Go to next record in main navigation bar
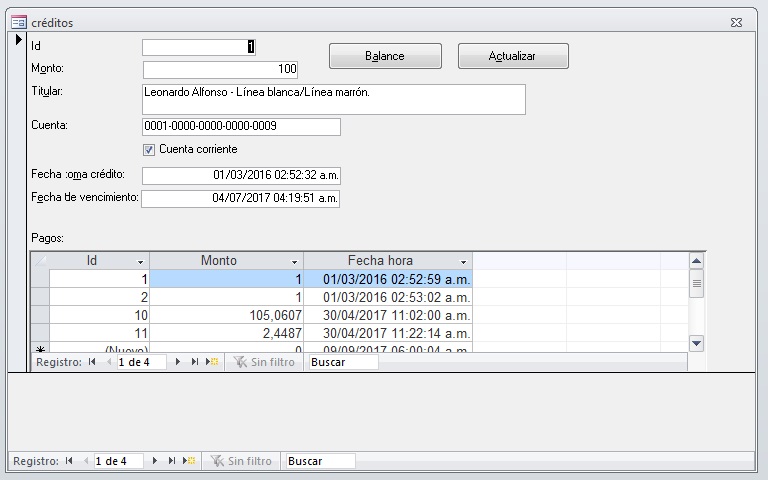This screenshot has height=480, width=768. click(155, 461)
